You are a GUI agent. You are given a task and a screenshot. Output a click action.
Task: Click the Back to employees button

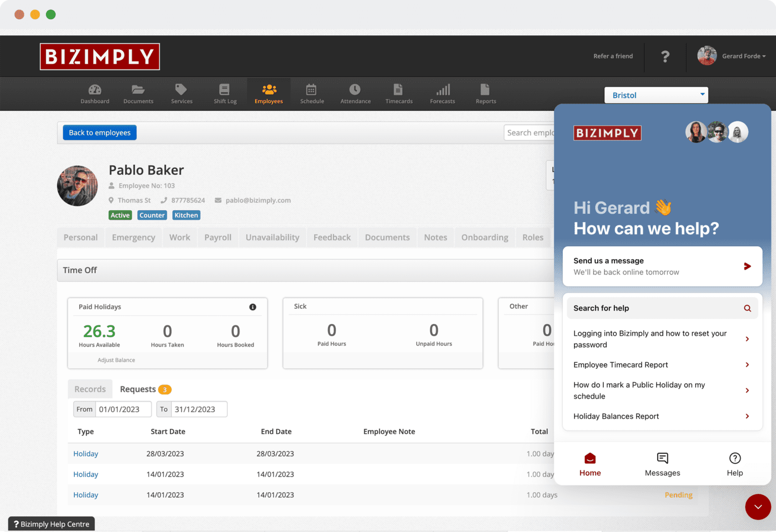pyautogui.click(x=100, y=132)
